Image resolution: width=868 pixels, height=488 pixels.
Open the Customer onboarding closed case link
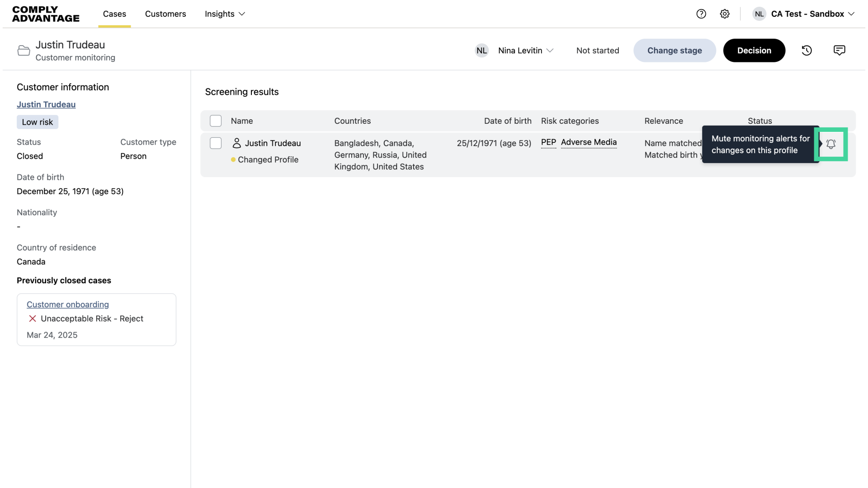(x=68, y=305)
